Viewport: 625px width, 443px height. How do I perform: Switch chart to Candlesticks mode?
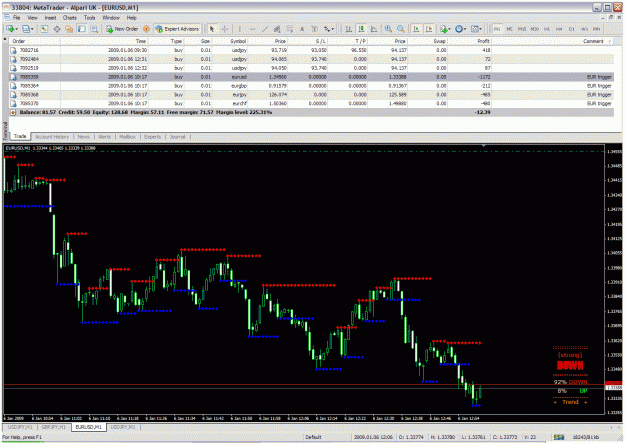pyautogui.click(x=362, y=29)
